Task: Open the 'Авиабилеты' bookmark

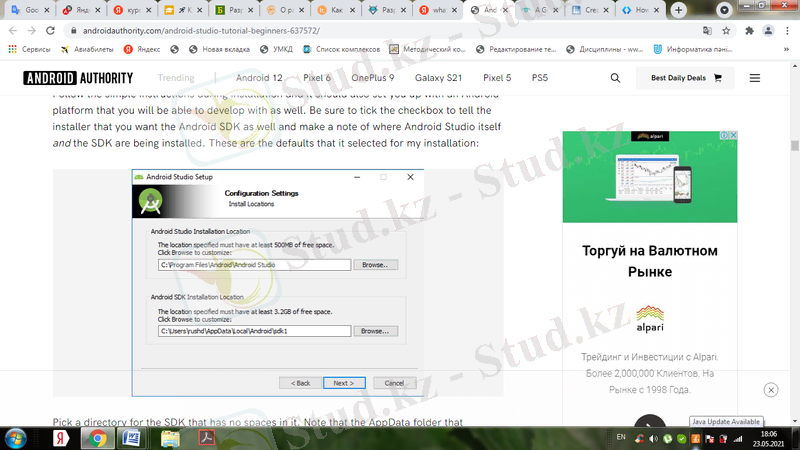Action: (x=88, y=49)
